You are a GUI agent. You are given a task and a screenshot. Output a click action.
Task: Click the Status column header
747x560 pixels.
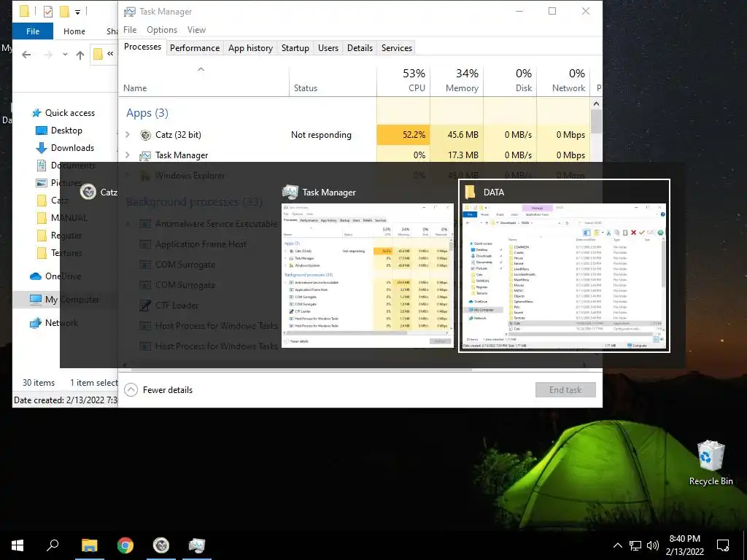(x=333, y=80)
